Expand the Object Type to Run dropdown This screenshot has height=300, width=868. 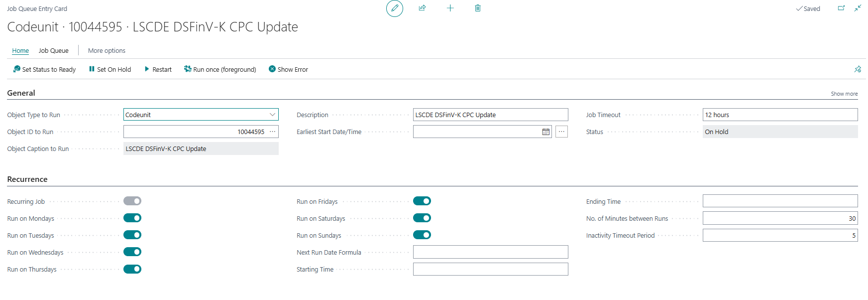(x=272, y=115)
